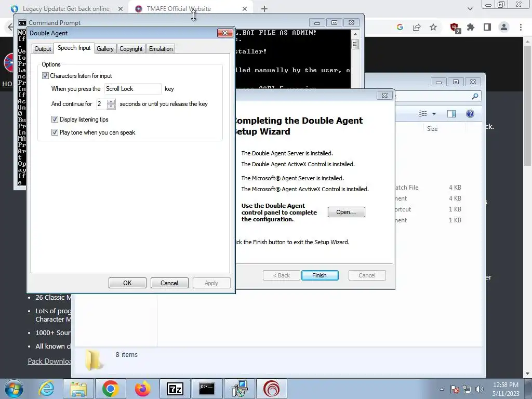Click taskbar clock showing 12:58 PM

coord(506,389)
